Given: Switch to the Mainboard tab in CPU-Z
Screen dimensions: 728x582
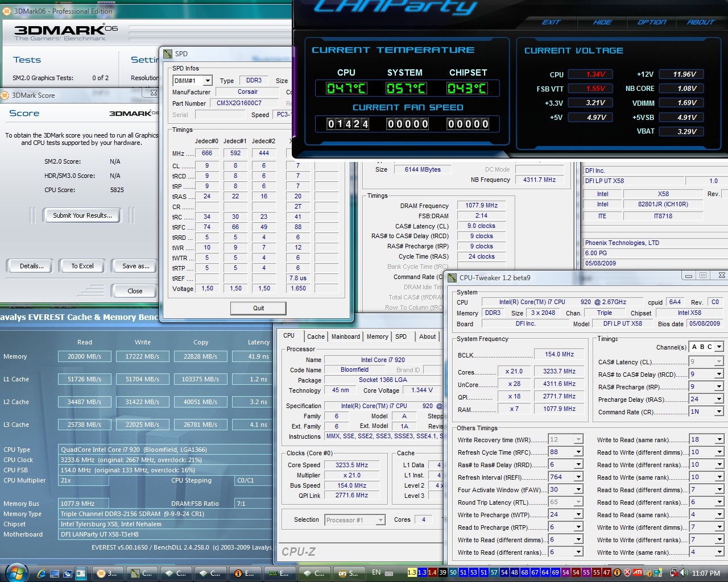Looking at the screenshot, I should tap(346, 336).
